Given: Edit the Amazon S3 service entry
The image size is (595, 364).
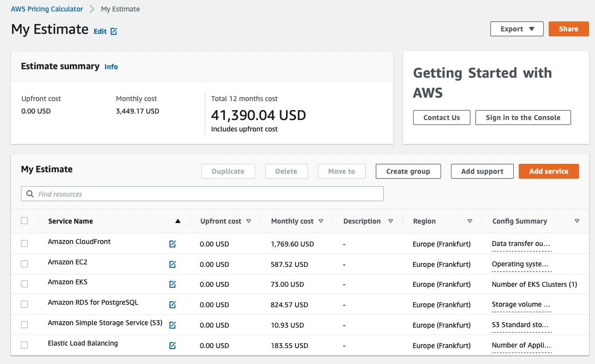Looking at the screenshot, I should click(172, 325).
